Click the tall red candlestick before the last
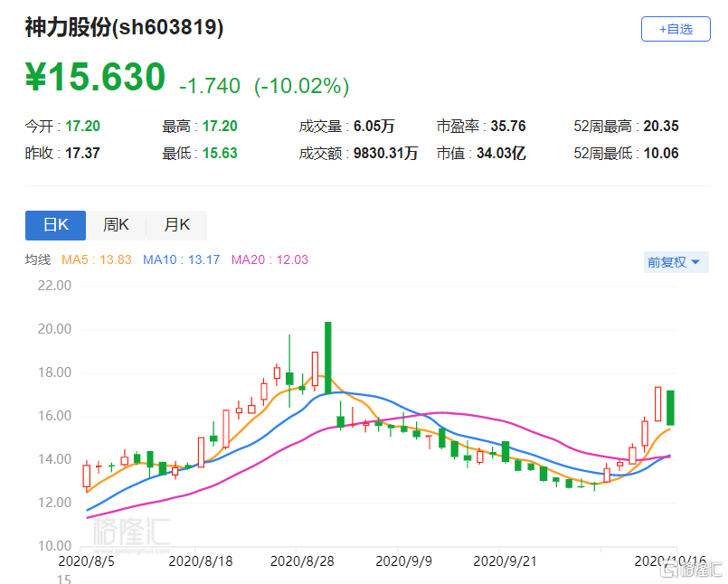 pos(658,403)
